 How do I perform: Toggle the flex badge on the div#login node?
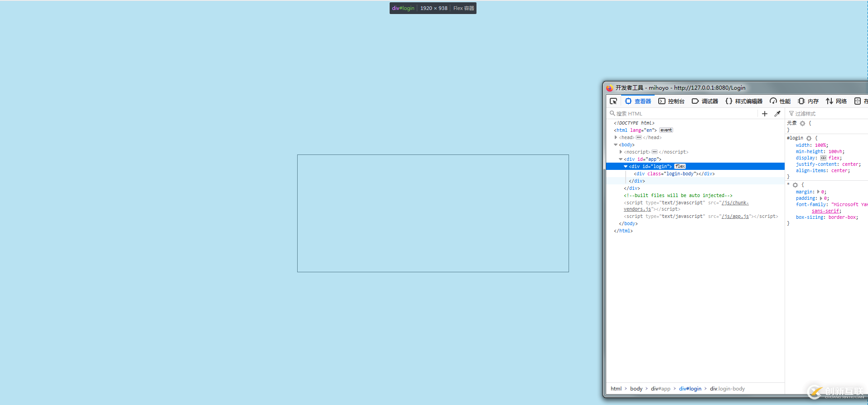(x=680, y=166)
